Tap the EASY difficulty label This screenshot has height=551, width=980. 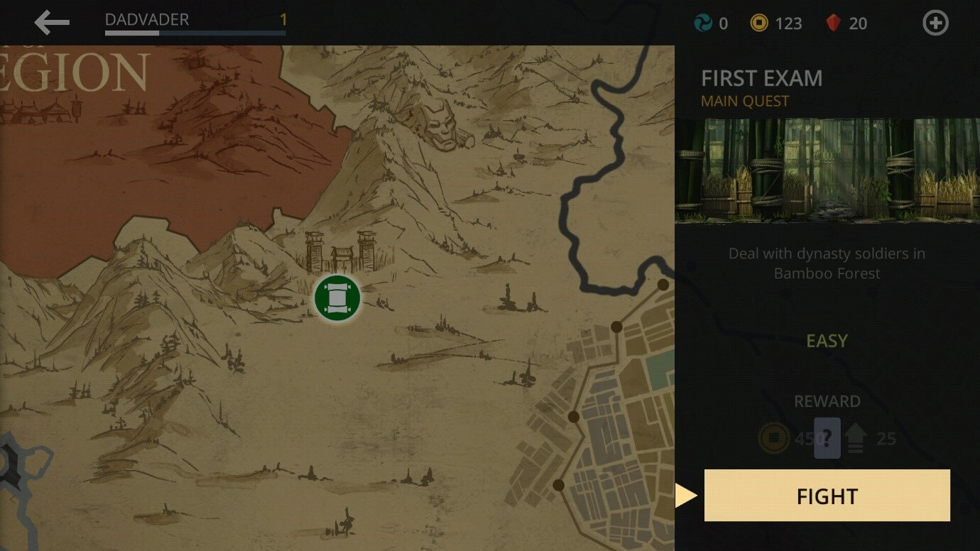click(x=827, y=342)
